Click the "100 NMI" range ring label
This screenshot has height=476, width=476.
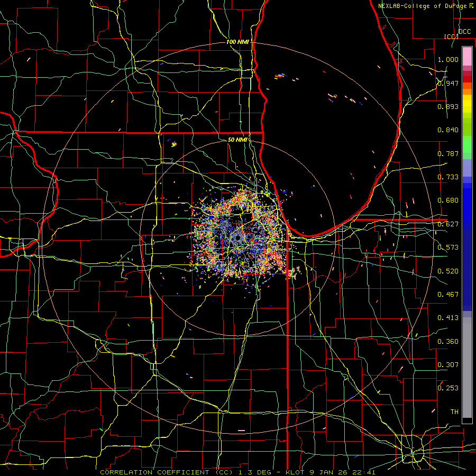(237, 42)
